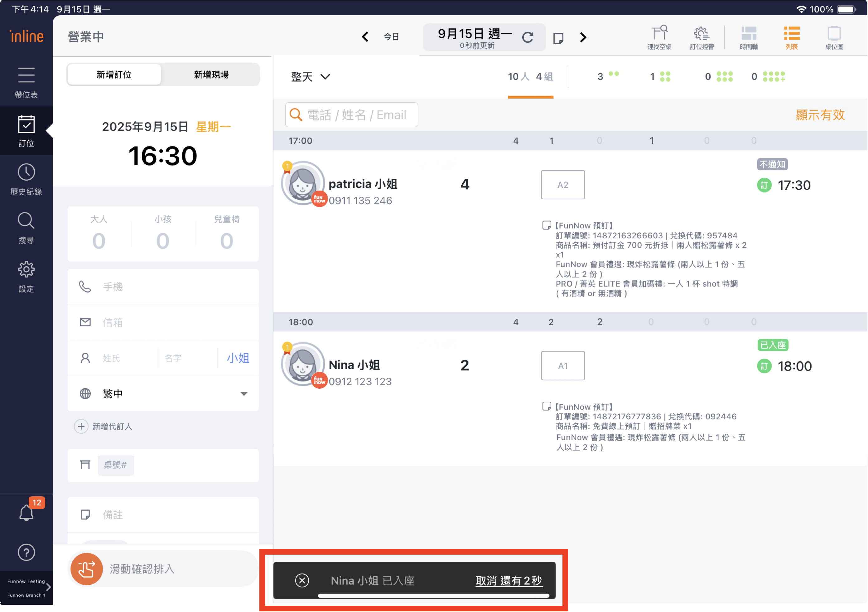Switch to 時間軸 timeline view
The width and height of the screenshot is (868, 612).
click(749, 37)
